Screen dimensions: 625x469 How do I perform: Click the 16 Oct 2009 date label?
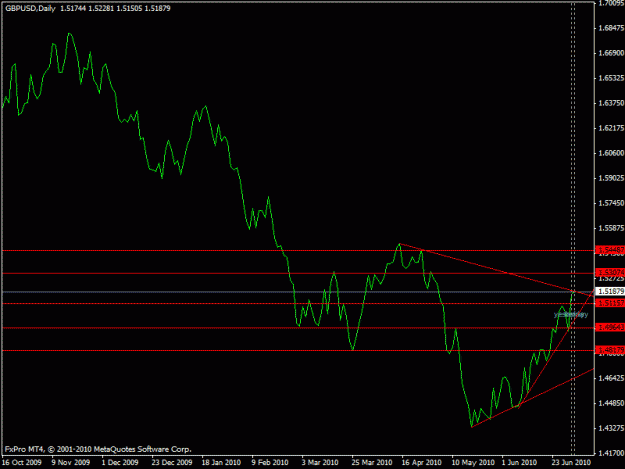tap(22, 462)
